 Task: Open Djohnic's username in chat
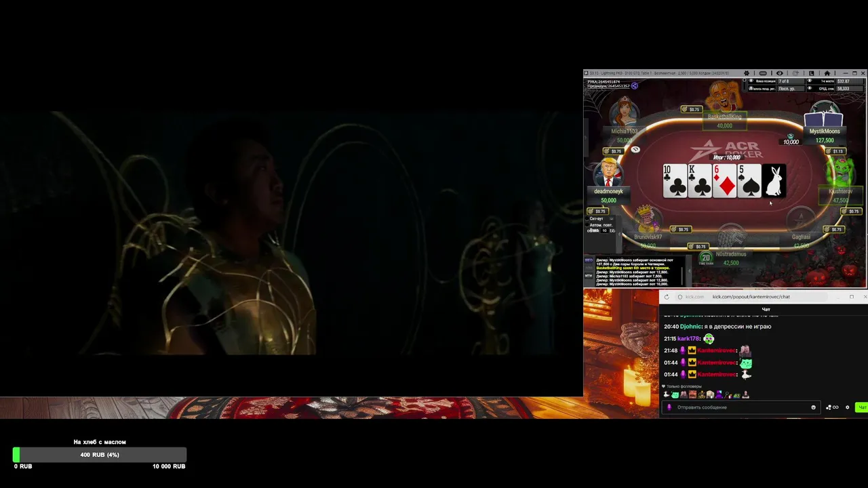tap(691, 327)
